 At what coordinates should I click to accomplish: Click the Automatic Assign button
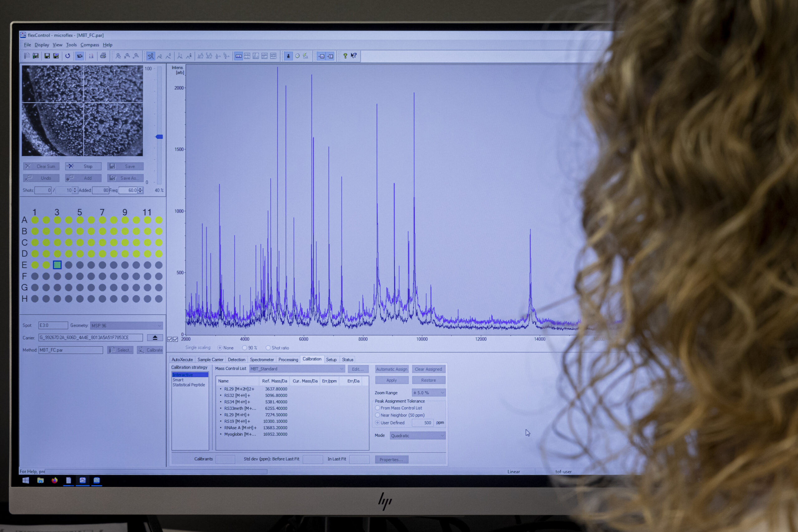pyautogui.click(x=392, y=369)
